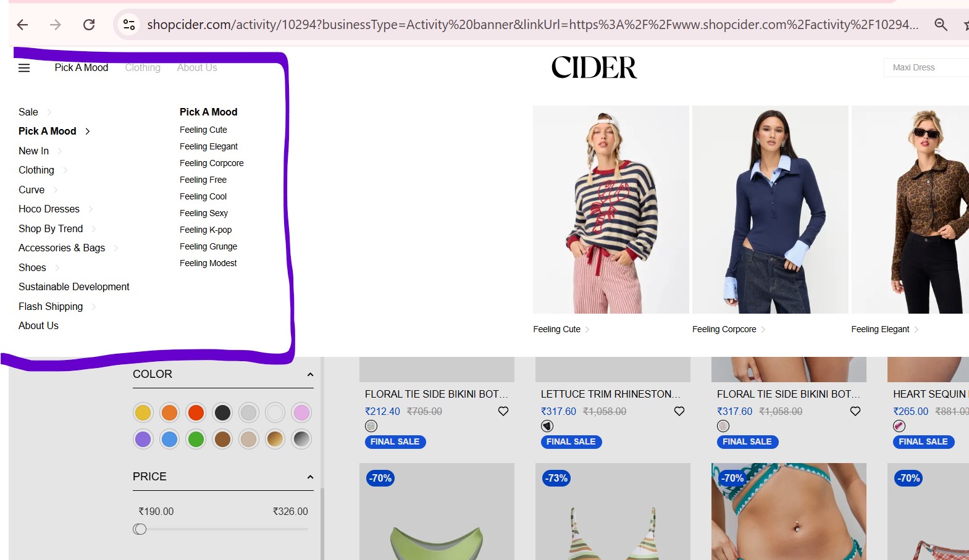Click heart on Floral Tie Side Bikini ₹317.60
The image size is (969, 560).
coord(855,411)
